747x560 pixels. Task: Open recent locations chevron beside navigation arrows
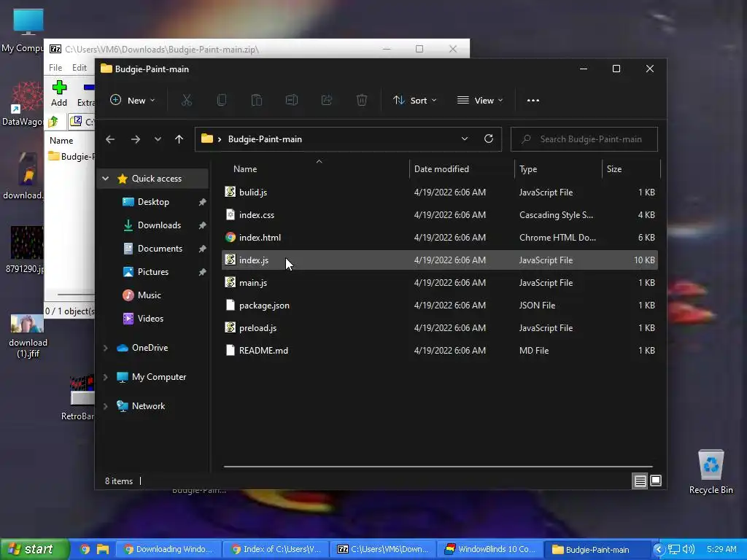coord(158,139)
